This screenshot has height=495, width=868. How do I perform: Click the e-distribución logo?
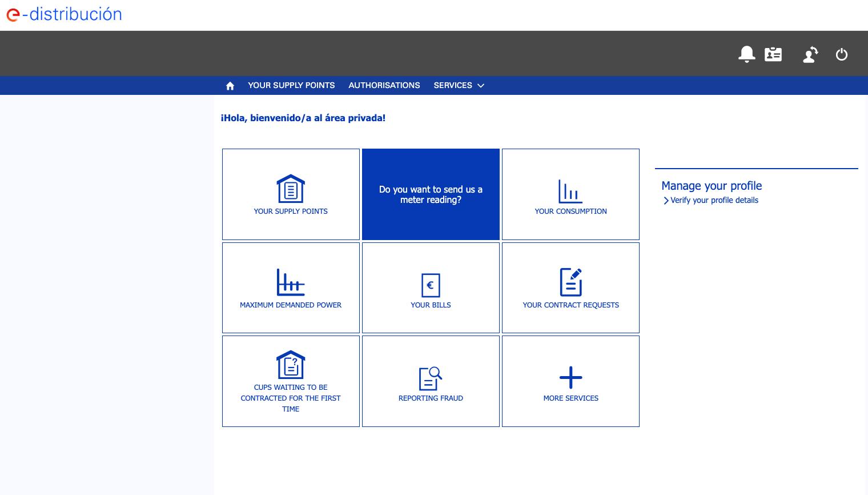click(64, 14)
